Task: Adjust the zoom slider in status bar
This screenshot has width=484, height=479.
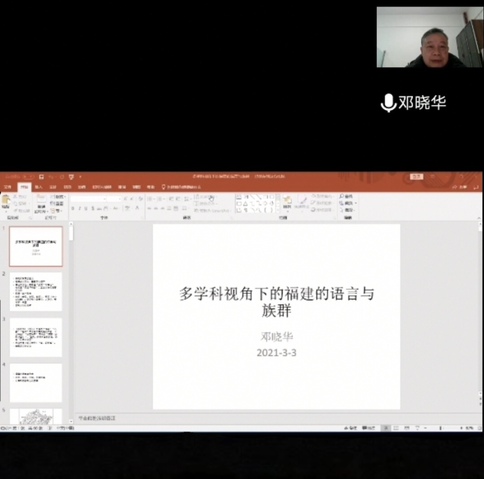Action: coord(440,428)
